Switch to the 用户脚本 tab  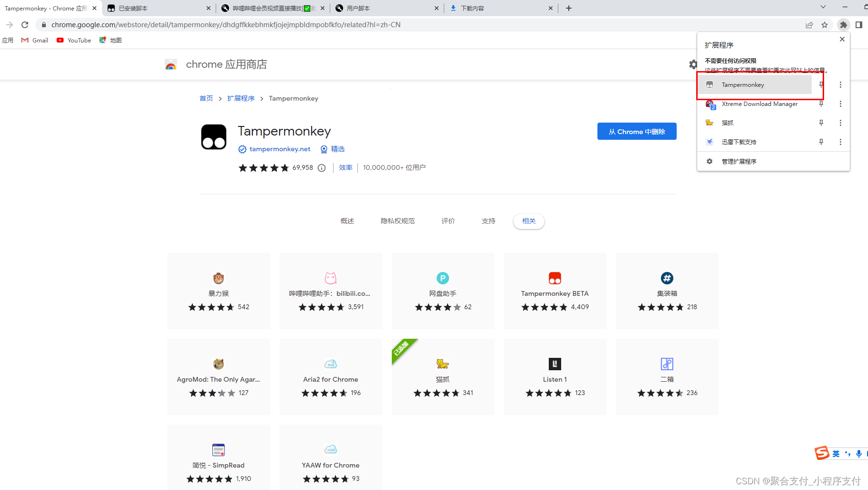[387, 8]
